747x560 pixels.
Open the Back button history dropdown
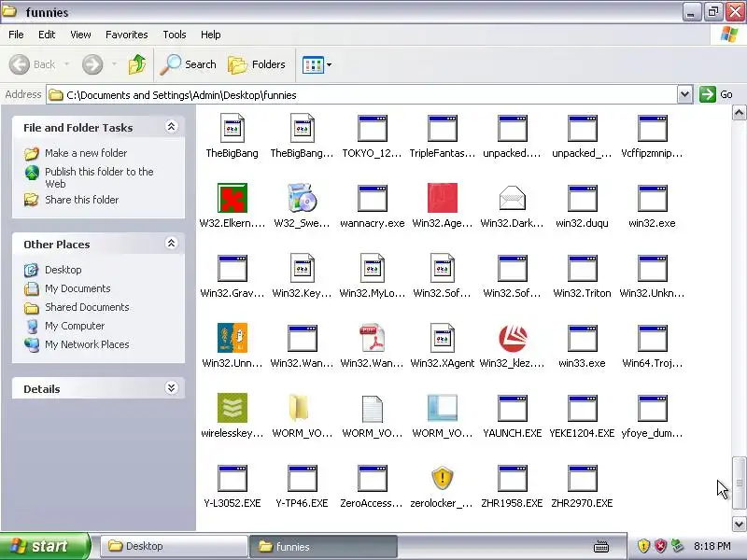click(66, 64)
